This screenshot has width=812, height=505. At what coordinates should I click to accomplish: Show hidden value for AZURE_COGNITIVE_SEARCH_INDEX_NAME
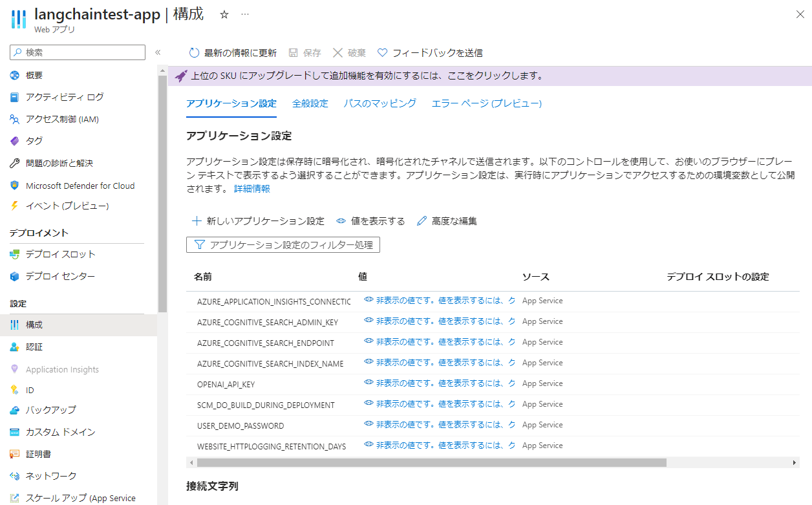point(440,362)
